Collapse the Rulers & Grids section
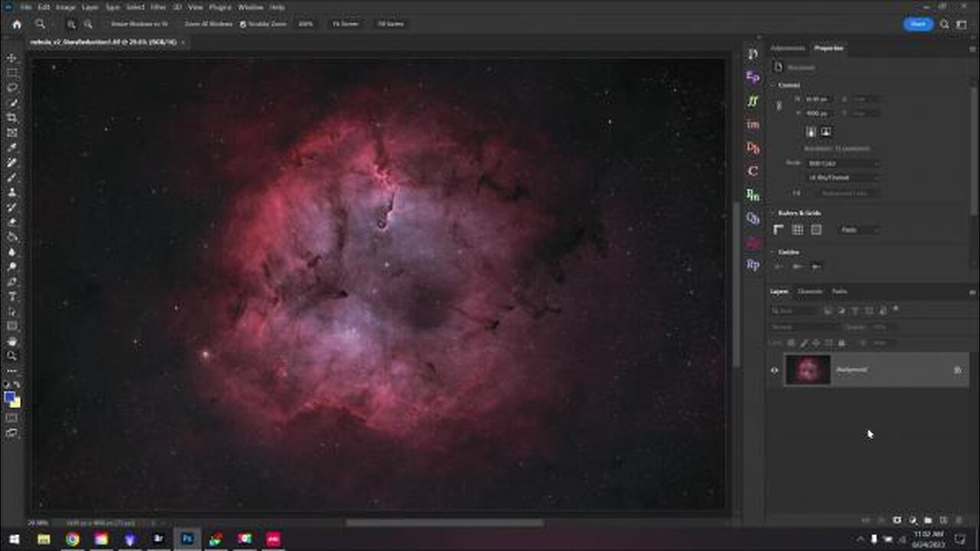Screen dimensions: 980x551 coord(773,213)
